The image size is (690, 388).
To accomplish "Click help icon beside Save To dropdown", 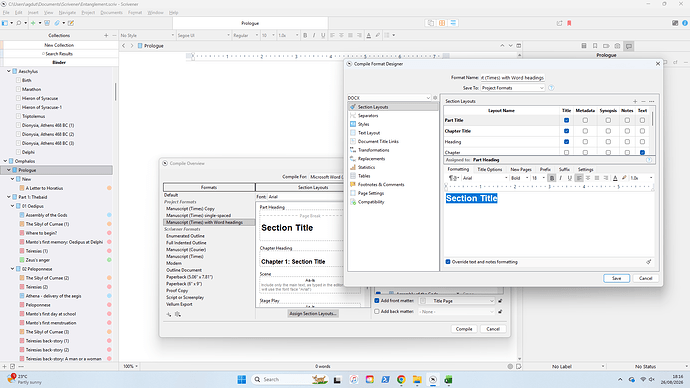I will point(551,88).
